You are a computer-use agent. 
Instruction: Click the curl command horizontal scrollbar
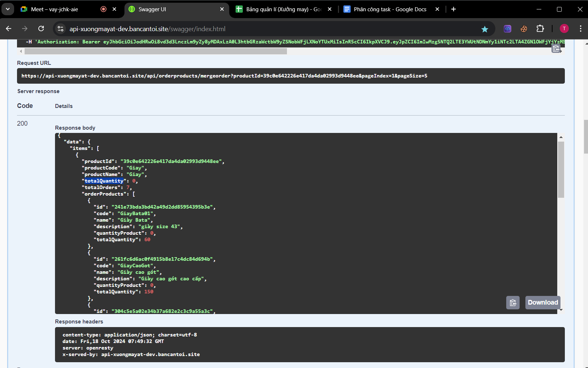(156, 51)
